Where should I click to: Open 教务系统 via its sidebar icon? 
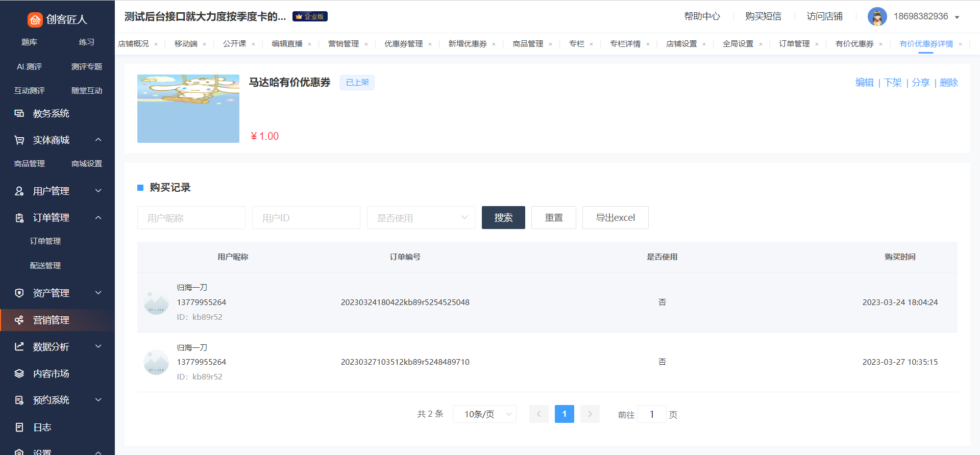19,113
